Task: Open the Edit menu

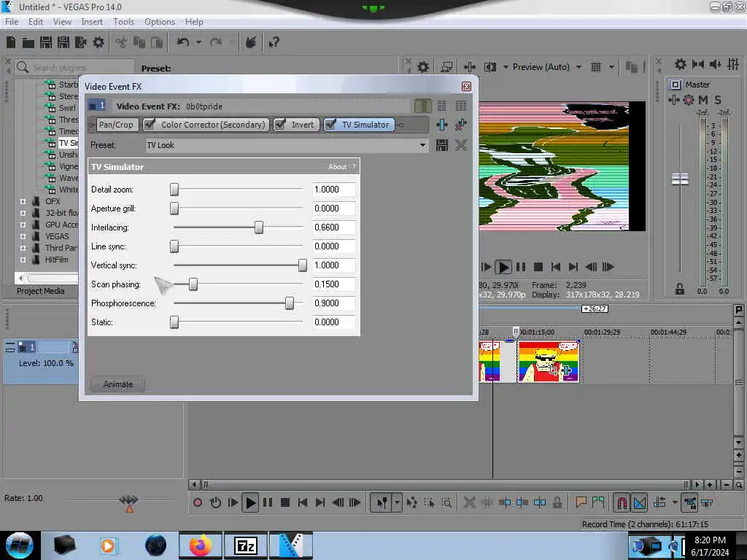Action: click(35, 22)
